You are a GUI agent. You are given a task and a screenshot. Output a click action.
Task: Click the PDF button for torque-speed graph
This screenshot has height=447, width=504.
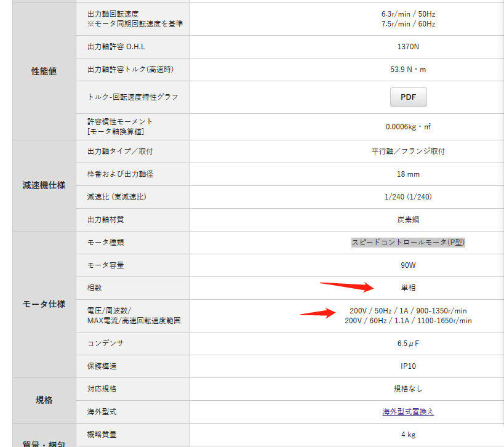click(x=408, y=97)
